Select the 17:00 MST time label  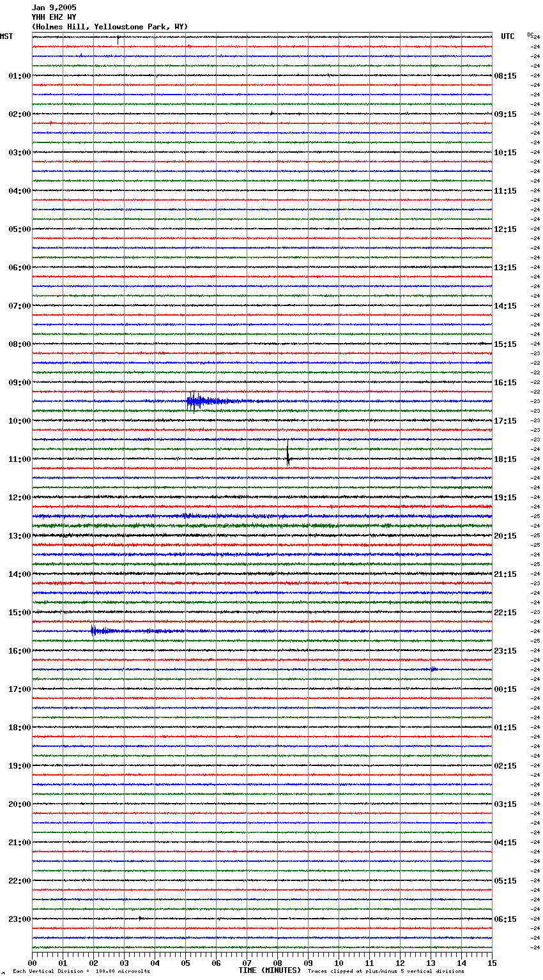[x=19, y=689]
